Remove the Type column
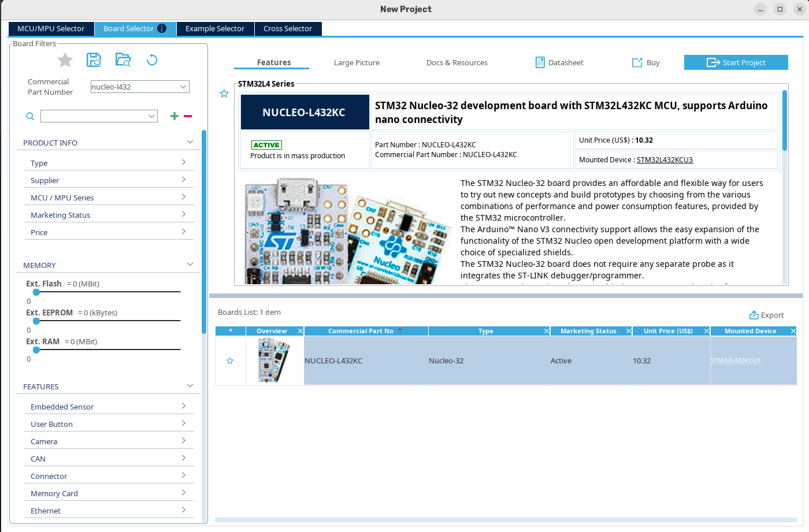Screen dimensions: 809x532 547,331
